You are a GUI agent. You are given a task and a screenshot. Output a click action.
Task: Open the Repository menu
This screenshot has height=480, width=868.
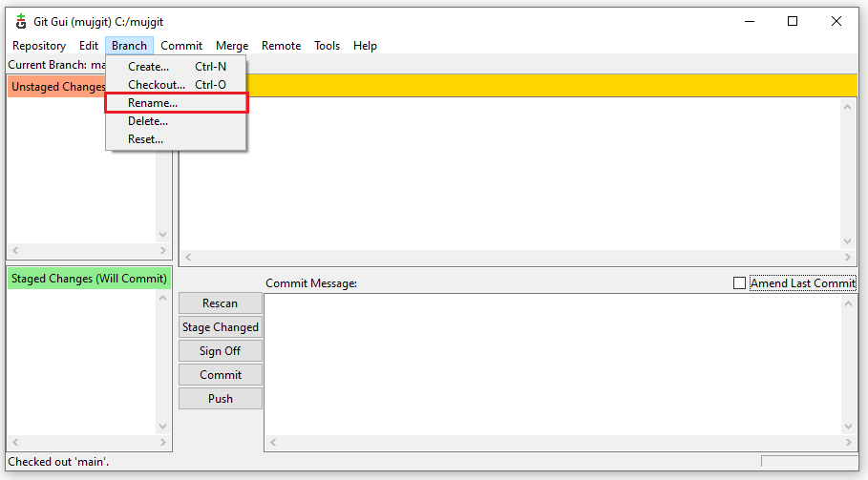39,46
